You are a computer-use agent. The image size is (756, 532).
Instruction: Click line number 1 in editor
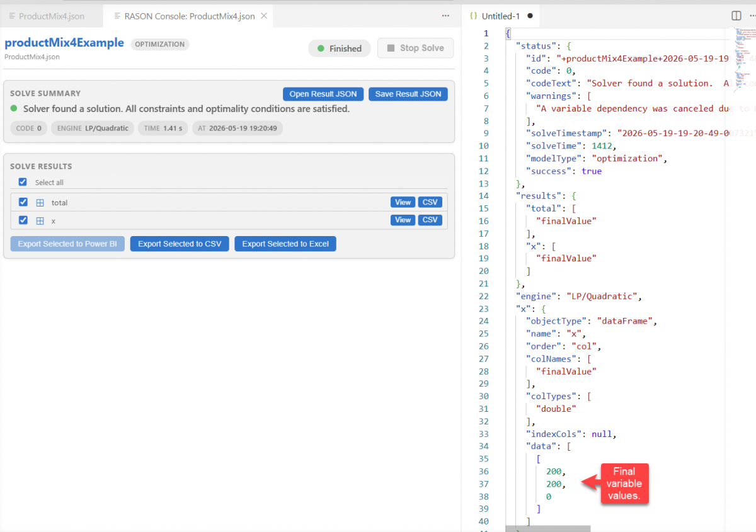[x=486, y=33]
